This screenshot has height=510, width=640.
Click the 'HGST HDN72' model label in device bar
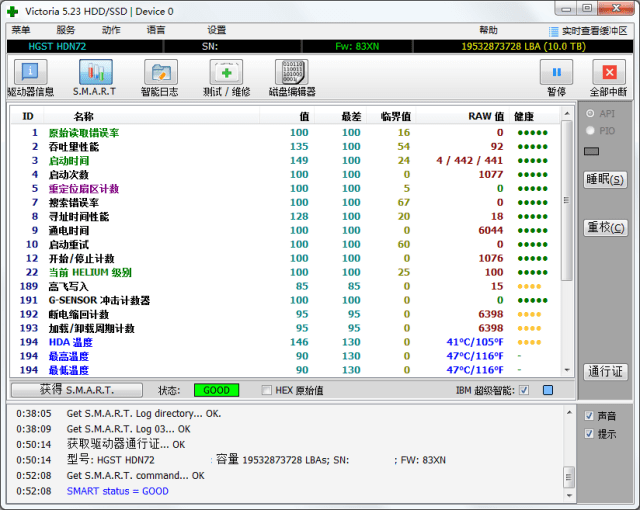[57, 47]
